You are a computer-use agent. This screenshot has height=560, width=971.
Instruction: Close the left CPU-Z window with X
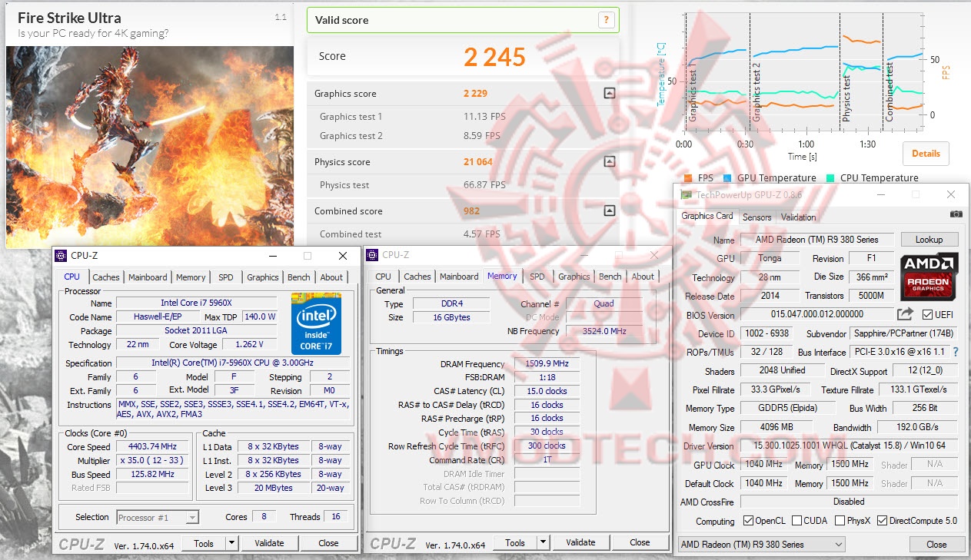343,256
